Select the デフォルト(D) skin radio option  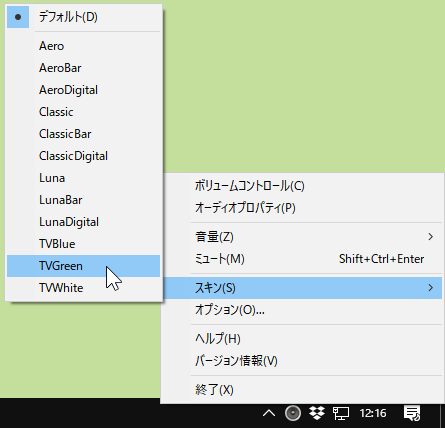[83, 17]
